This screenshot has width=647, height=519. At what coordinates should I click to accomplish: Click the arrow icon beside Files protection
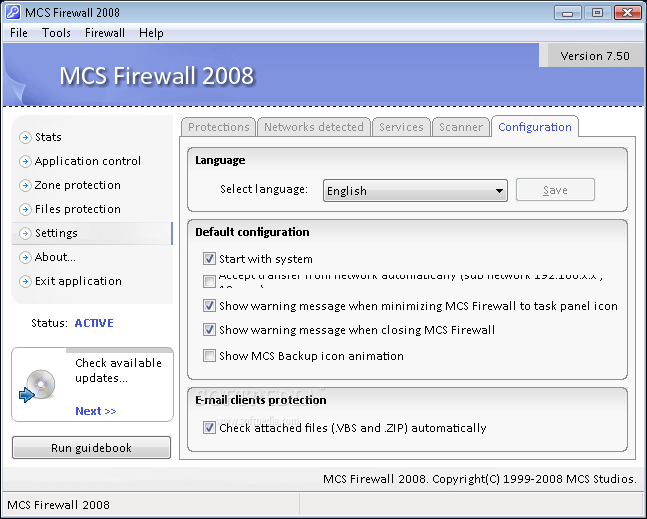click(x=25, y=209)
